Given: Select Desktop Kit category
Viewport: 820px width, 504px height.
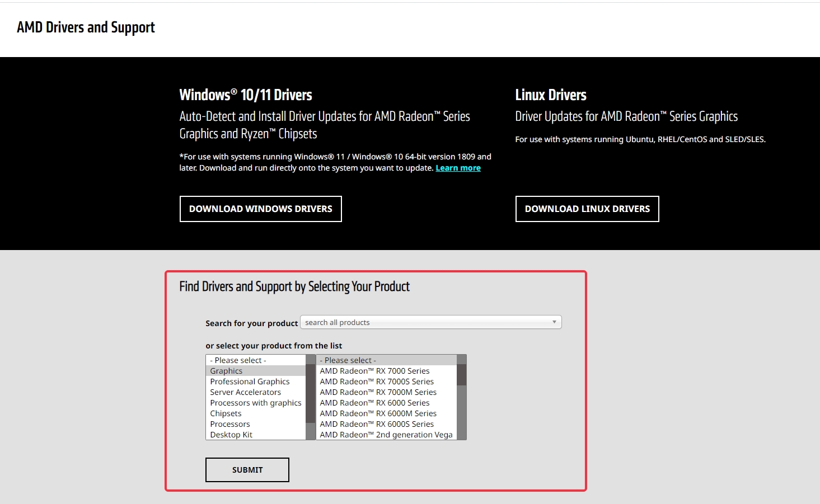Looking at the screenshot, I should 256,435.
